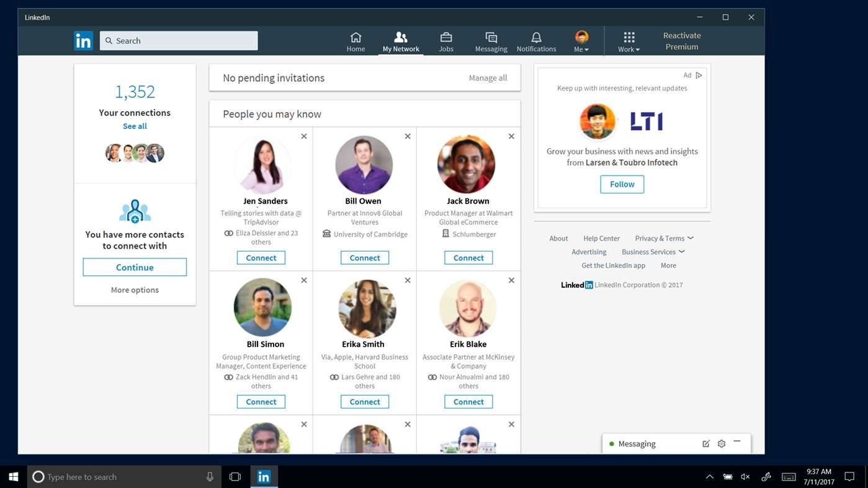This screenshot has height=488, width=868.
Task: Dismiss the Erik Blake suggestion
Action: (511, 280)
